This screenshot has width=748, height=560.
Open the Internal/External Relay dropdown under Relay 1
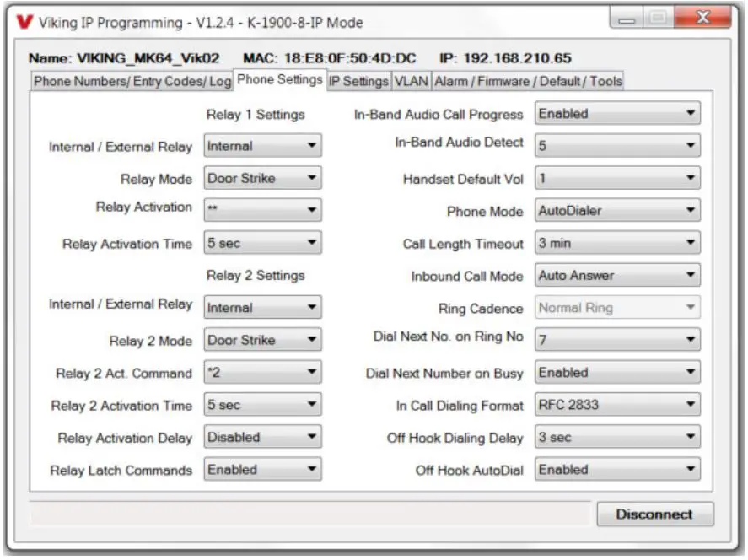click(x=263, y=145)
